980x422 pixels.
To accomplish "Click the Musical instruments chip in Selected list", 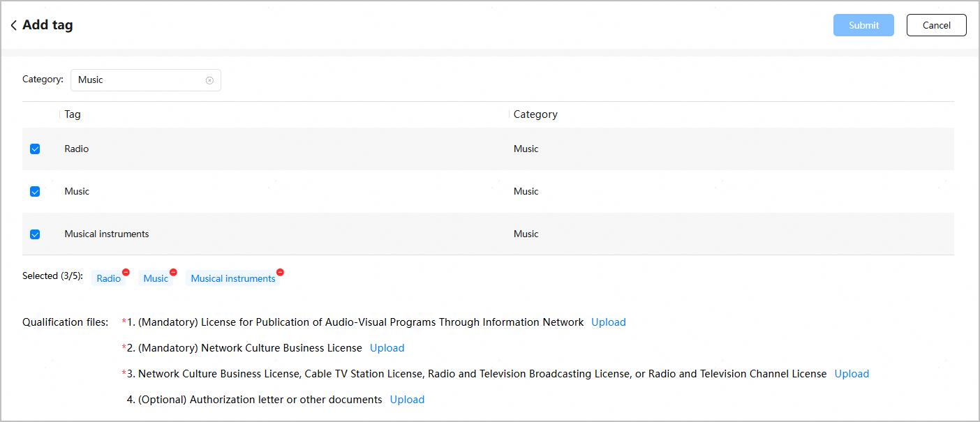I will click(x=233, y=278).
